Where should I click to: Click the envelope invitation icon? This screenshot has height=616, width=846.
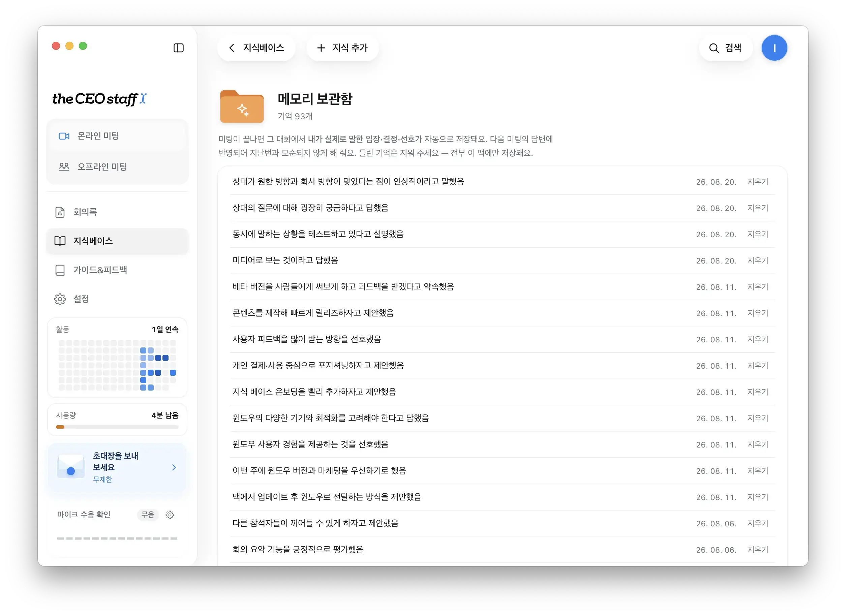tap(70, 466)
